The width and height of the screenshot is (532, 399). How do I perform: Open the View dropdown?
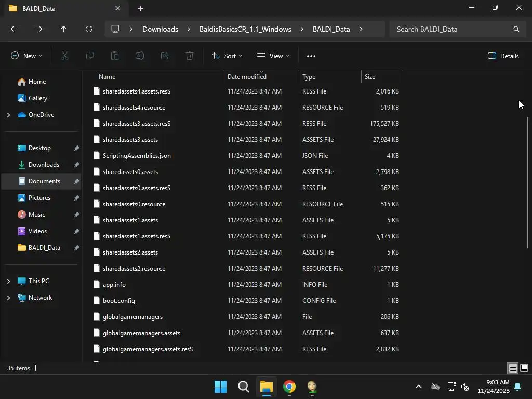pyautogui.click(x=273, y=56)
